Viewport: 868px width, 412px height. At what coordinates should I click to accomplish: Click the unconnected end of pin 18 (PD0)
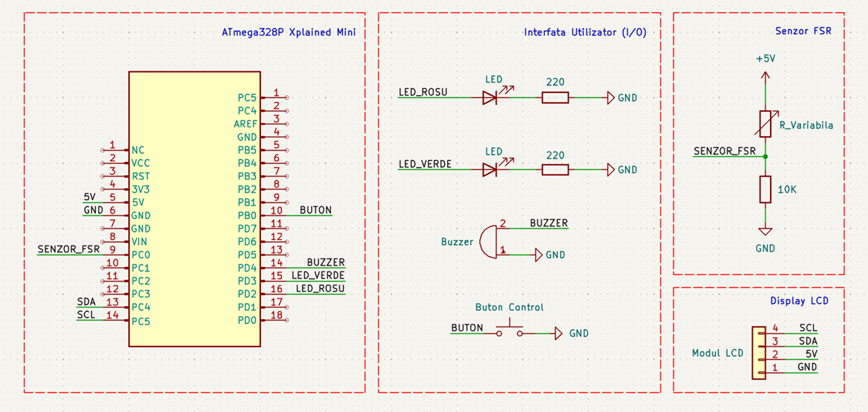[286, 321]
